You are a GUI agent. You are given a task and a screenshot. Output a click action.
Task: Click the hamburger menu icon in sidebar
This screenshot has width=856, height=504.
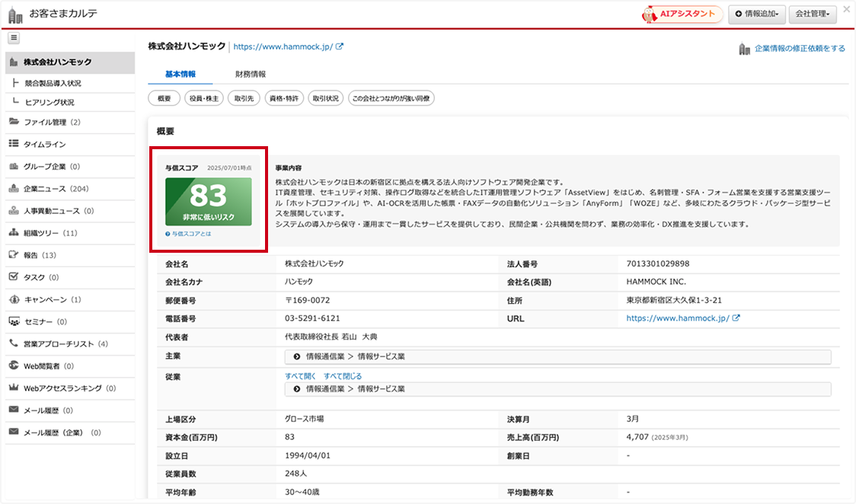(x=14, y=38)
